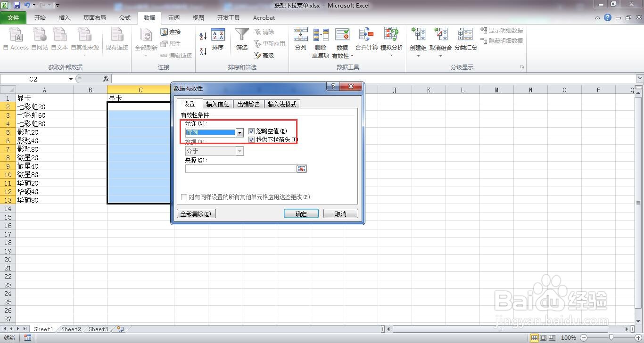Viewport: 644px width, 343px height.
Task: Sort descending Z to A icon
Action: (203, 51)
